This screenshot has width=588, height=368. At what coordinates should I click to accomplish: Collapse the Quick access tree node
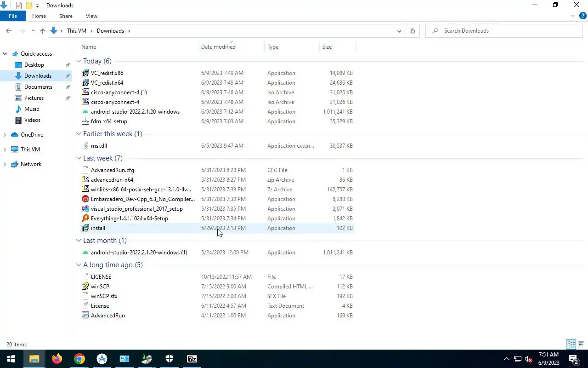[5, 54]
